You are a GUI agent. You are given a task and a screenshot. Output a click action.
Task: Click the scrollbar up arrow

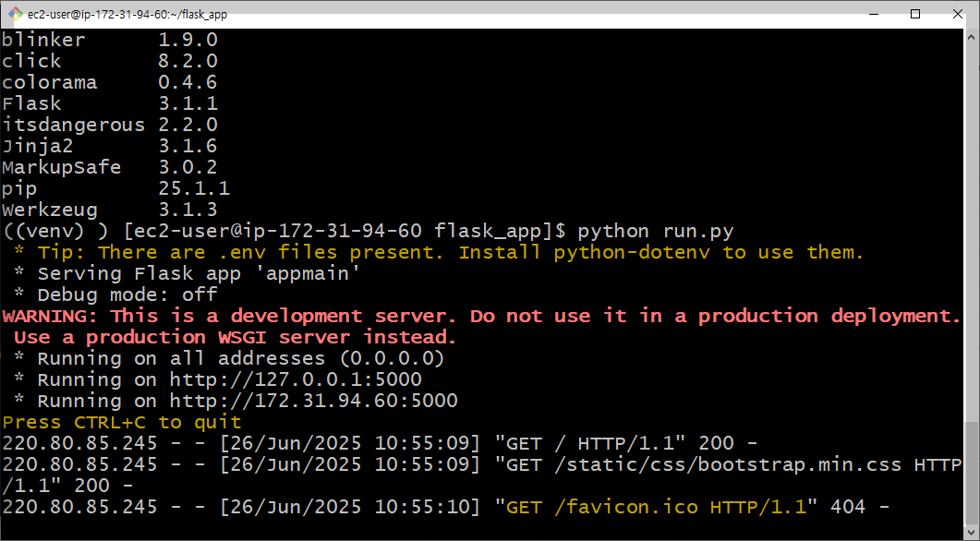pos(972,36)
